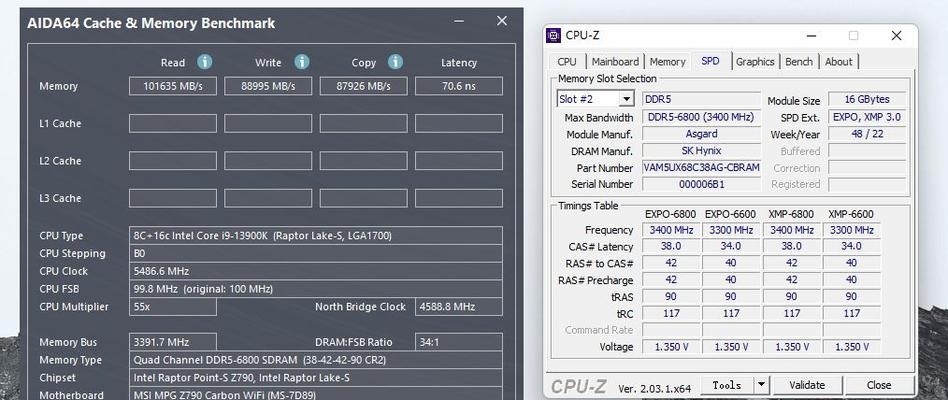Click the XMP-6600 tRC 117 cell

tap(851, 314)
